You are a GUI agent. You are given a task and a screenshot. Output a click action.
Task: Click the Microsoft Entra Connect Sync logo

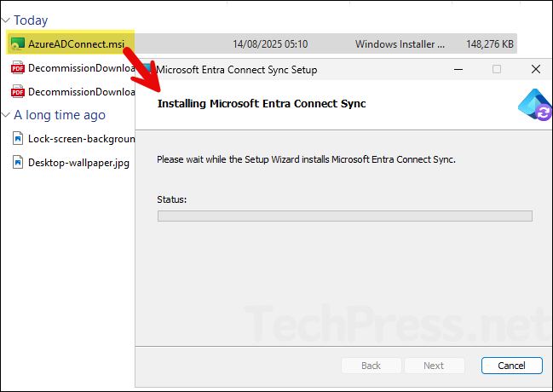[534, 105]
